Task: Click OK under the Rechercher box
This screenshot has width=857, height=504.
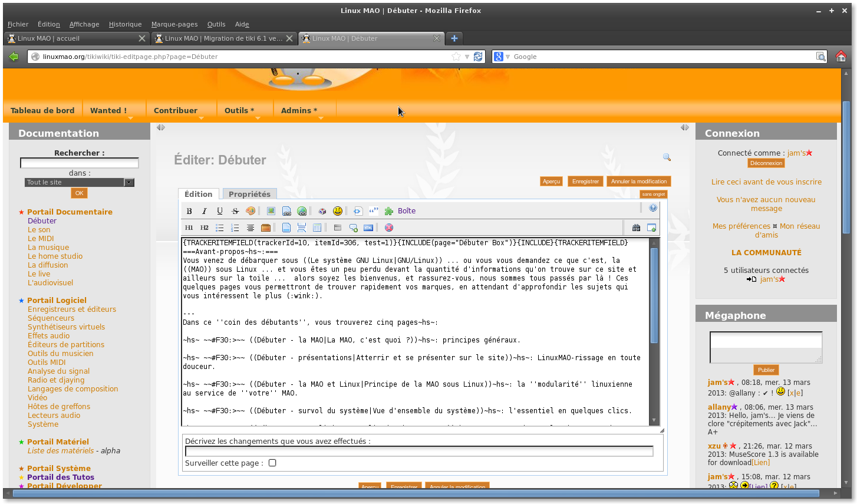Action: pyautogui.click(x=79, y=193)
